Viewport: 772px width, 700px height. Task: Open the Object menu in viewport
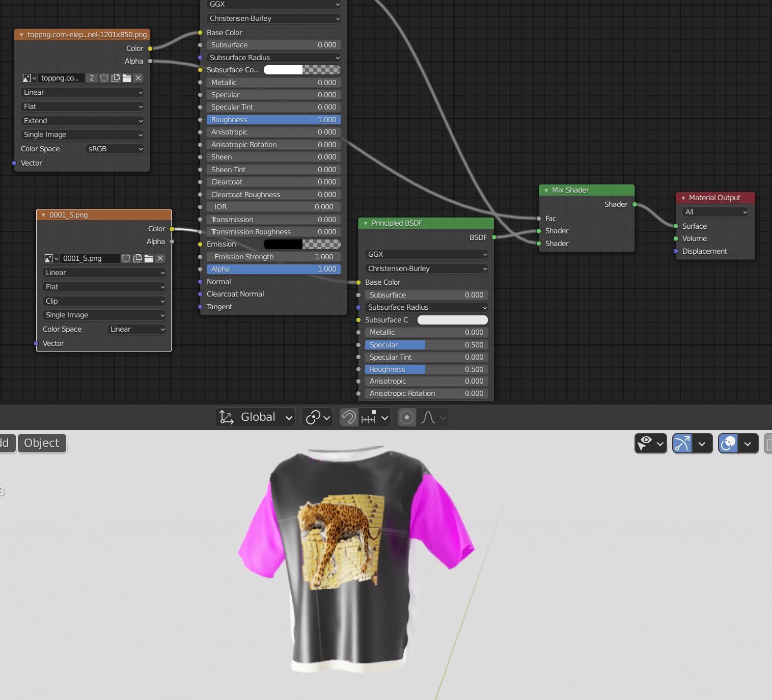pyautogui.click(x=42, y=443)
